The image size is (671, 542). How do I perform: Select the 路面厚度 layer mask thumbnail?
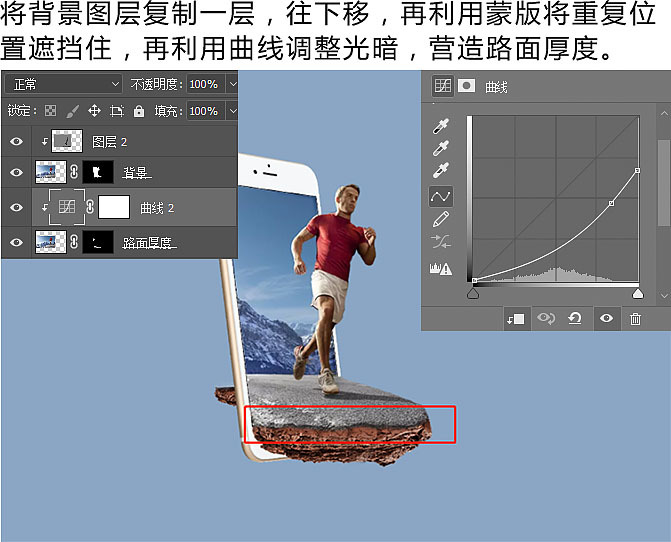97,242
